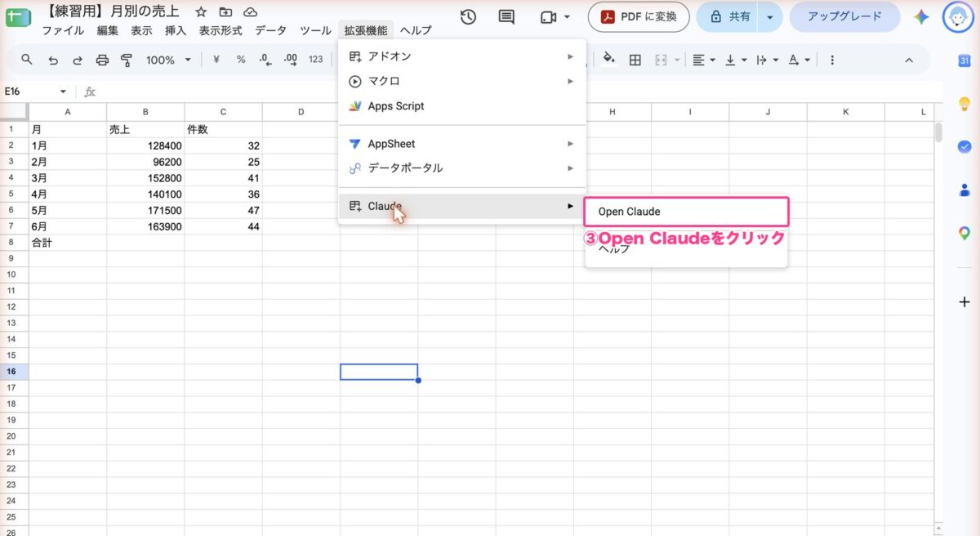
Task: Open the ツール menu
Action: click(315, 30)
